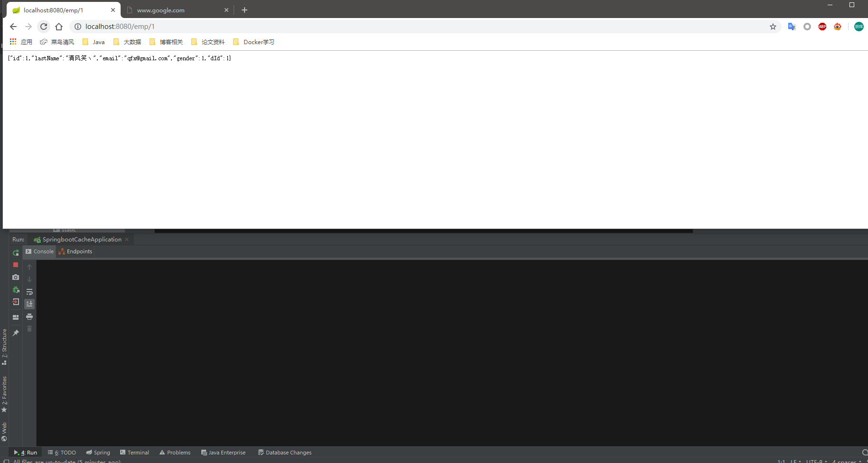Close the localhost:8080/emp/1 tab

pos(113,10)
